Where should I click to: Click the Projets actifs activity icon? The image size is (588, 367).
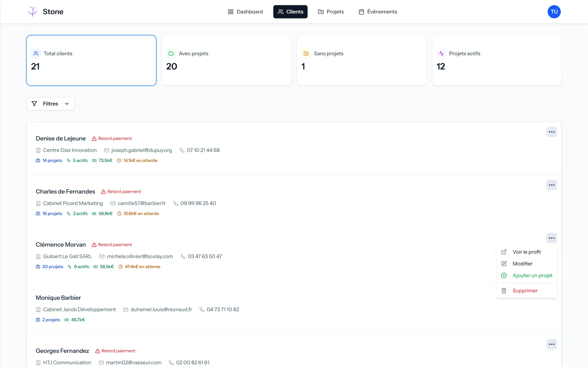click(x=441, y=53)
